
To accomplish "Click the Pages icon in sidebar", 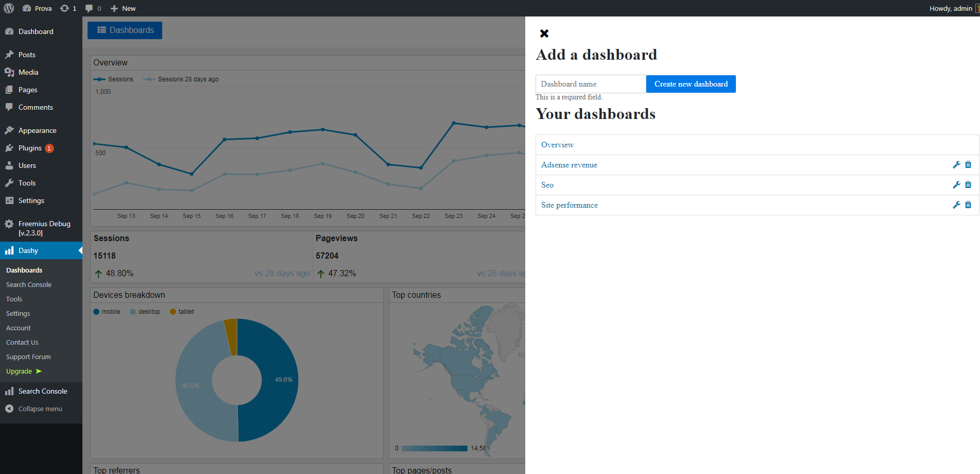I will pos(9,90).
